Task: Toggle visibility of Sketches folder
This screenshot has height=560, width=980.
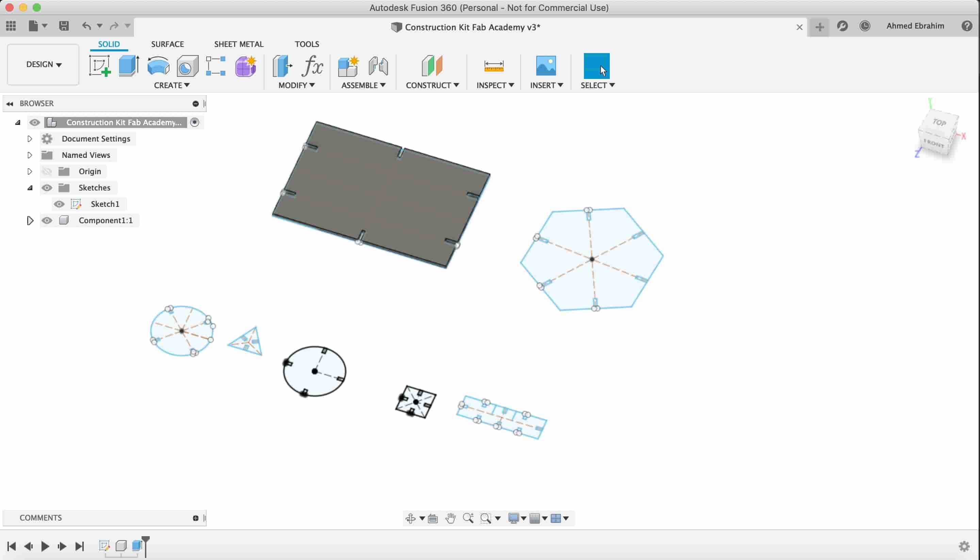Action: pos(47,187)
